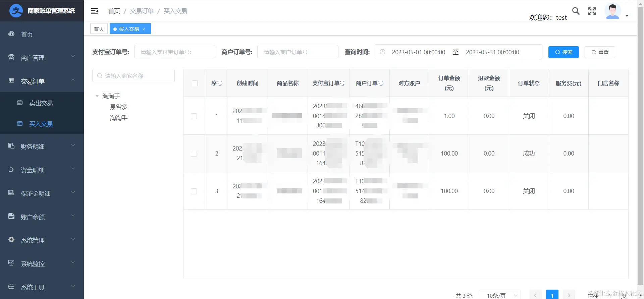This screenshot has height=299, width=644.
Task: Click the 搜索 button
Action: (563, 52)
